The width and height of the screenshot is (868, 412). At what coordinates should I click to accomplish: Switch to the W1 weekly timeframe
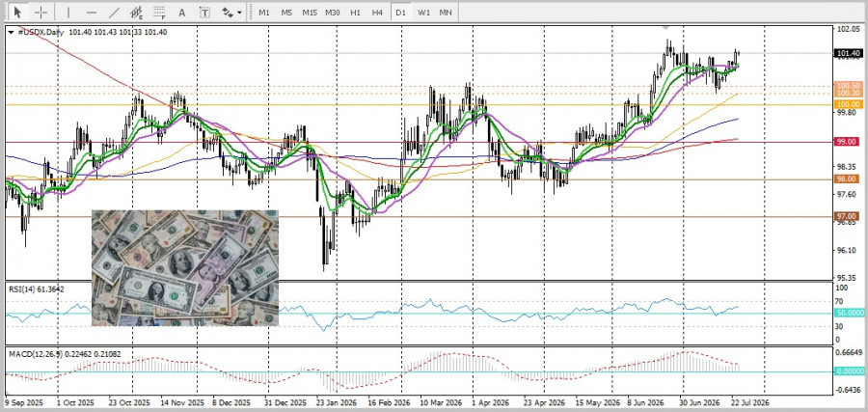tap(423, 13)
